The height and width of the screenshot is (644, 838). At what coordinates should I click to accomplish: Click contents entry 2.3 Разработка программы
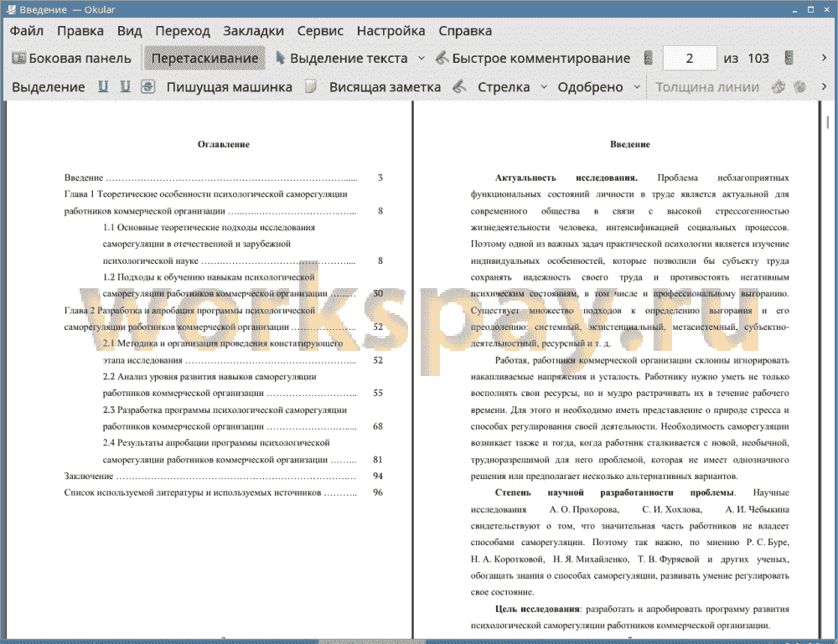click(x=243, y=418)
